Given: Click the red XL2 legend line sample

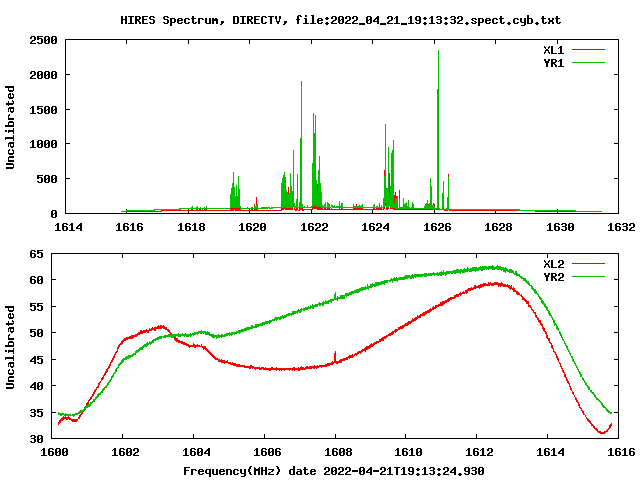Looking at the screenshot, I should [588, 264].
